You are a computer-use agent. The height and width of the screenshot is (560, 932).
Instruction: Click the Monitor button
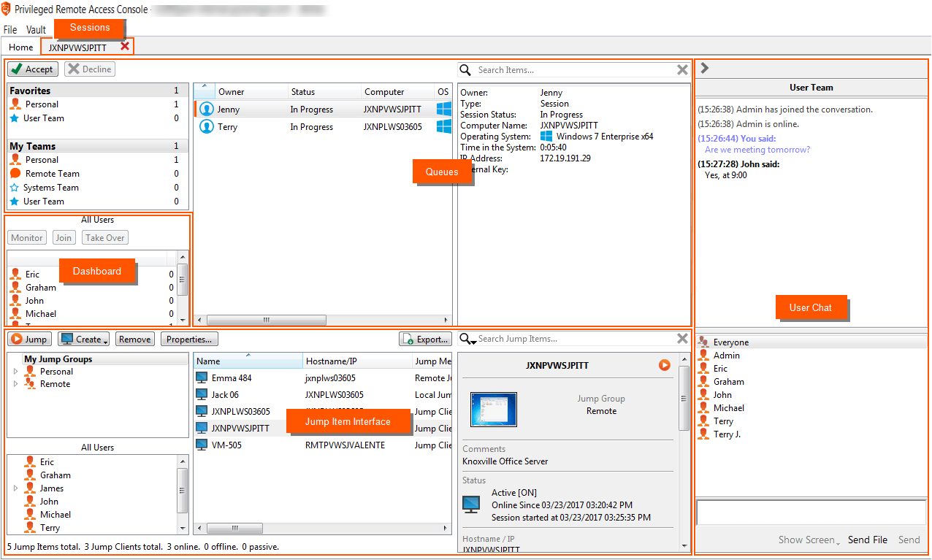click(27, 238)
